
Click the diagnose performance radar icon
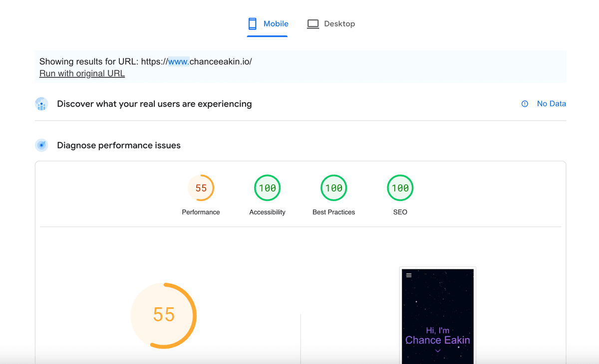point(41,145)
